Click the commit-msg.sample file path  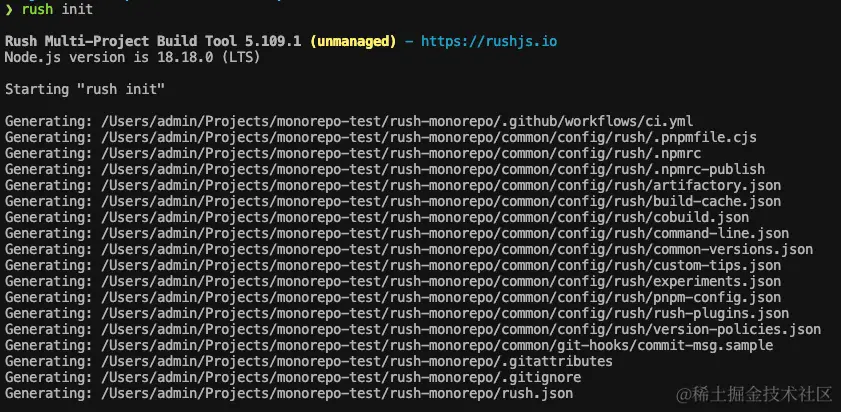click(x=437, y=345)
